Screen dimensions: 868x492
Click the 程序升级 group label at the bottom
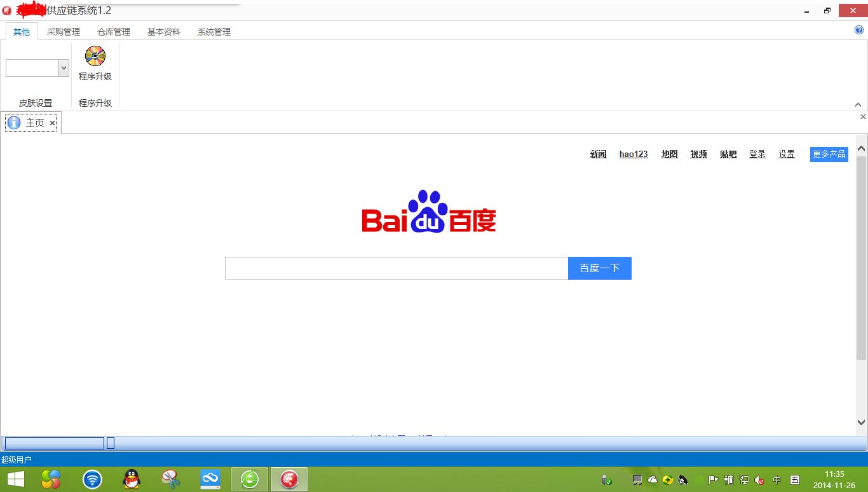[x=95, y=103]
